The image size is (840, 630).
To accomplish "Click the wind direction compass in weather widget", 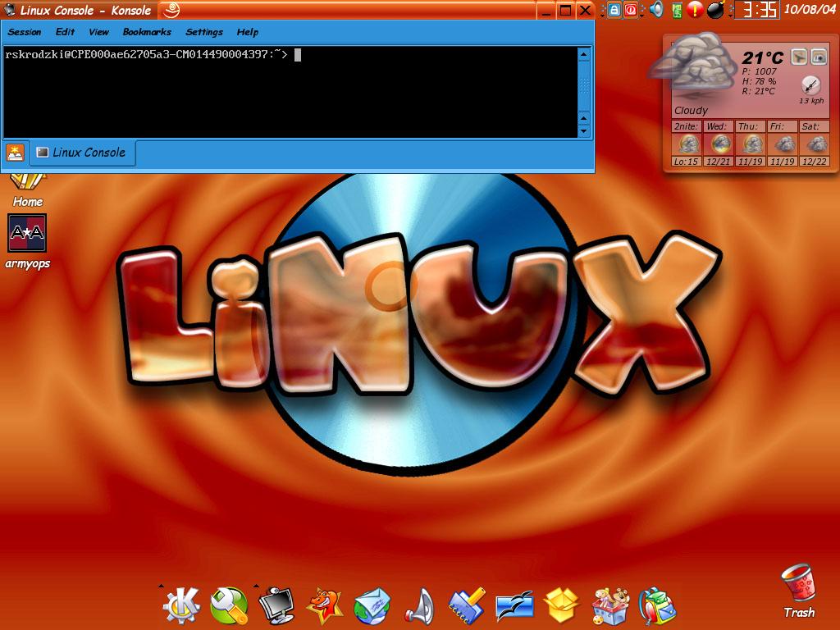I will (x=810, y=85).
